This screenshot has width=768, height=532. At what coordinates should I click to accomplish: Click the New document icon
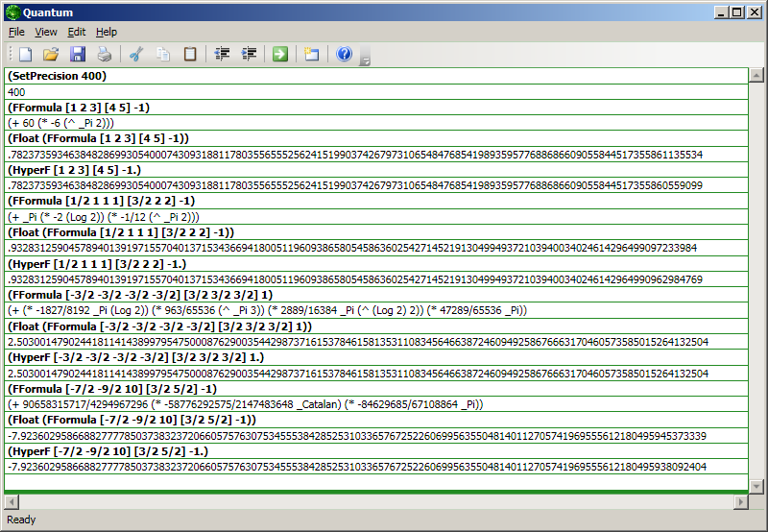pos(25,54)
